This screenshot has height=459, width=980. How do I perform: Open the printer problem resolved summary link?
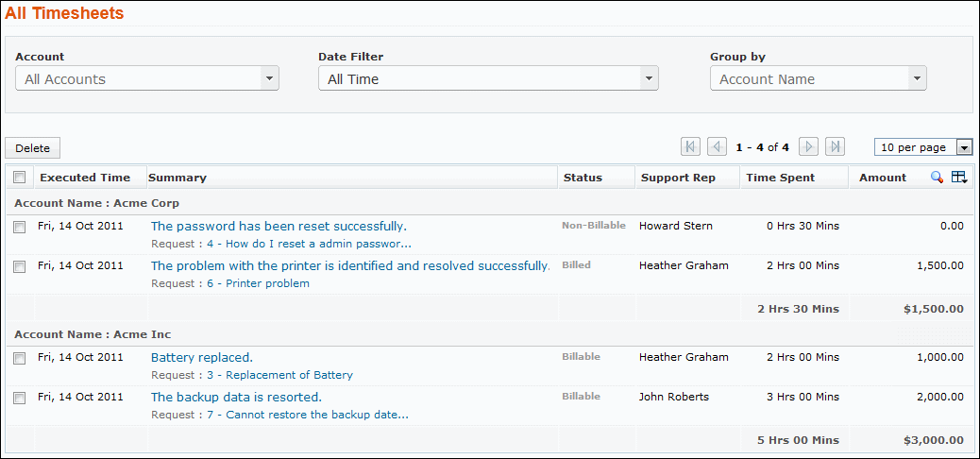coord(350,266)
